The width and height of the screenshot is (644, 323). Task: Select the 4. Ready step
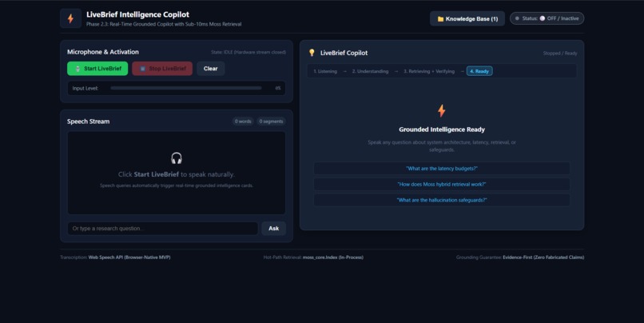pyautogui.click(x=479, y=71)
